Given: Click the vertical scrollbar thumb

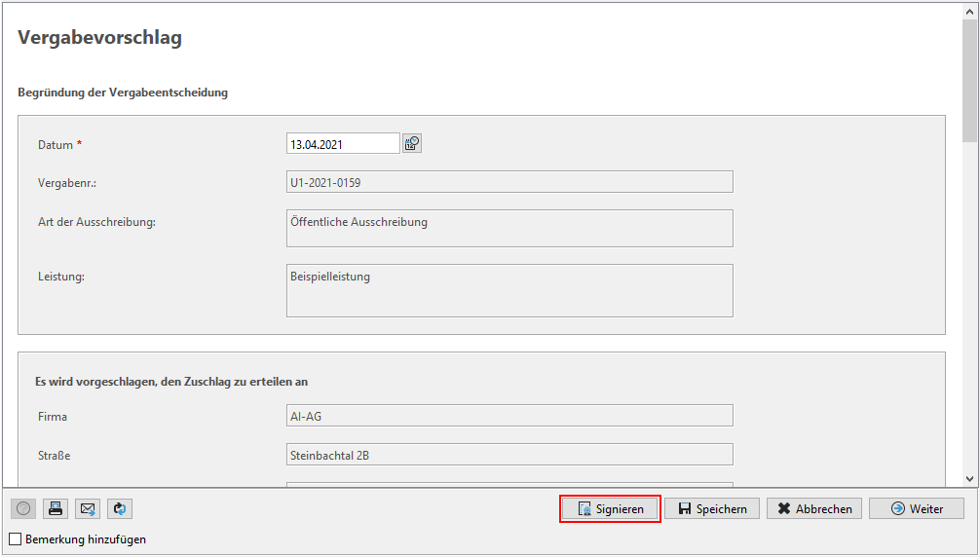Looking at the screenshot, I should pyautogui.click(x=970, y=81).
